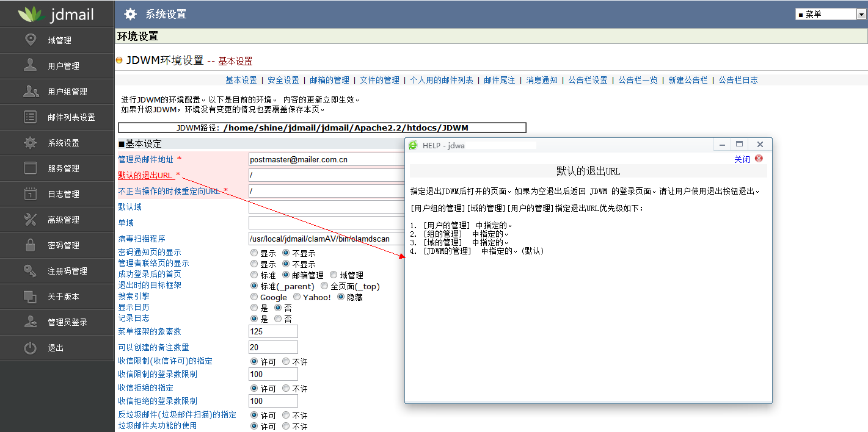Click the 密码管理 lock icon
Viewport: 868px width, 432px height.
click(30, 245)
